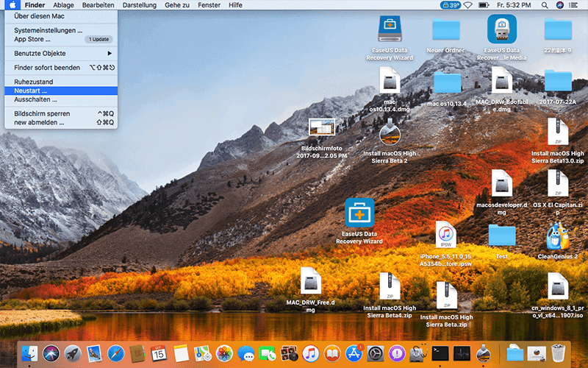This screenshot has height=368, width=588.
Task: Open purple Feedback Assistant icon in dock
Action: [x=397, y=353]
